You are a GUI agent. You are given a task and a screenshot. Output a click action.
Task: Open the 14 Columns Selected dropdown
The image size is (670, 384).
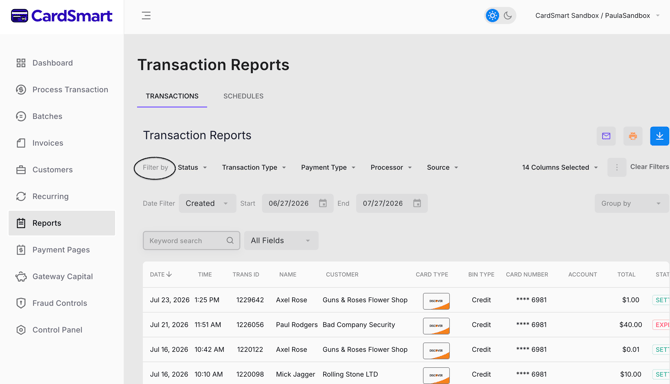point(560,167)
